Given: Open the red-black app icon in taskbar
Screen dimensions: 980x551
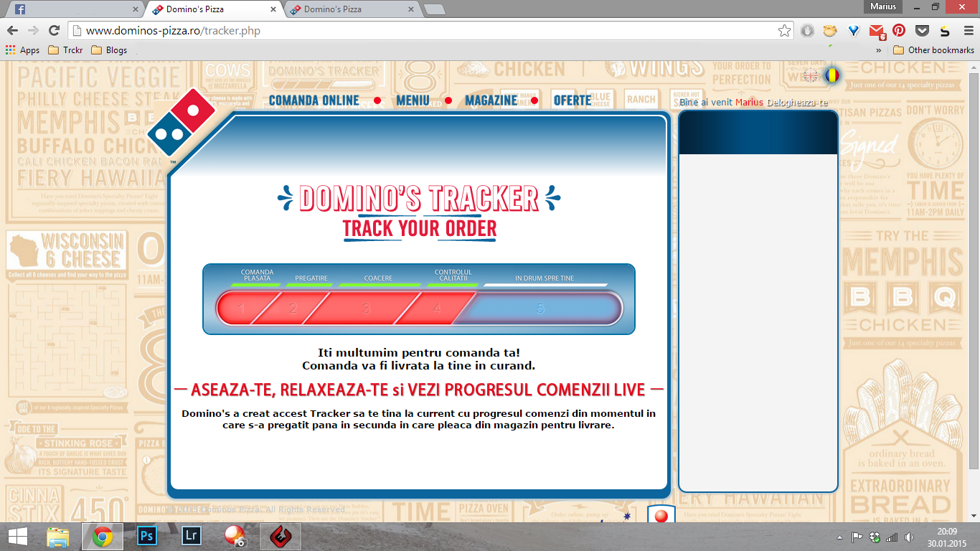Looking at the screenshot, I should (280, 537).
